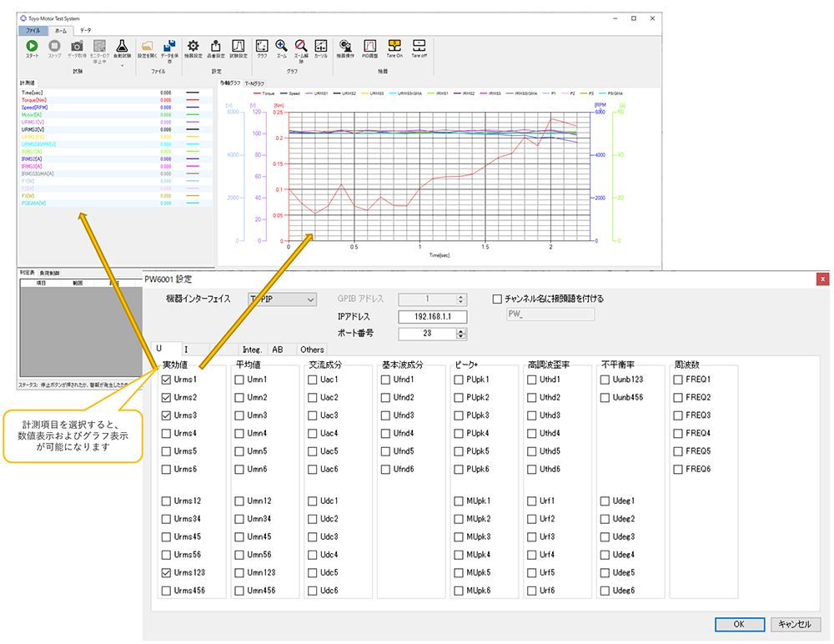Click the キャンセル button
The image size is (834, 644).
[x=795, y=624]
